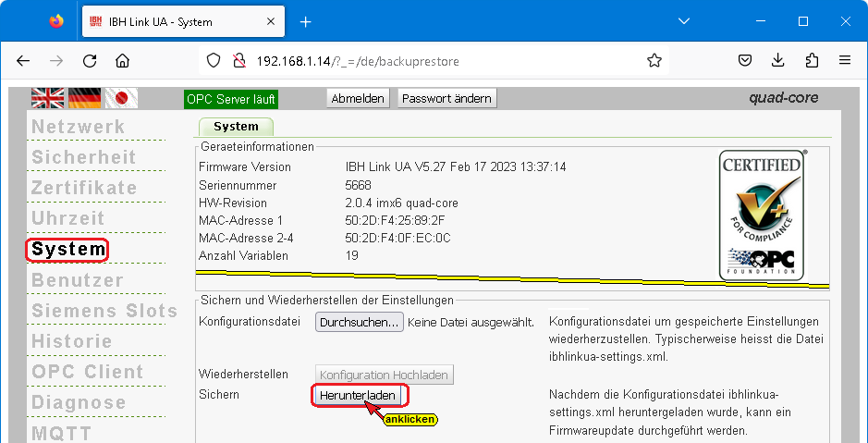The width and height of the screenshot is (868, 443).
Task: Select System in the sidebar
Action: 67,249
